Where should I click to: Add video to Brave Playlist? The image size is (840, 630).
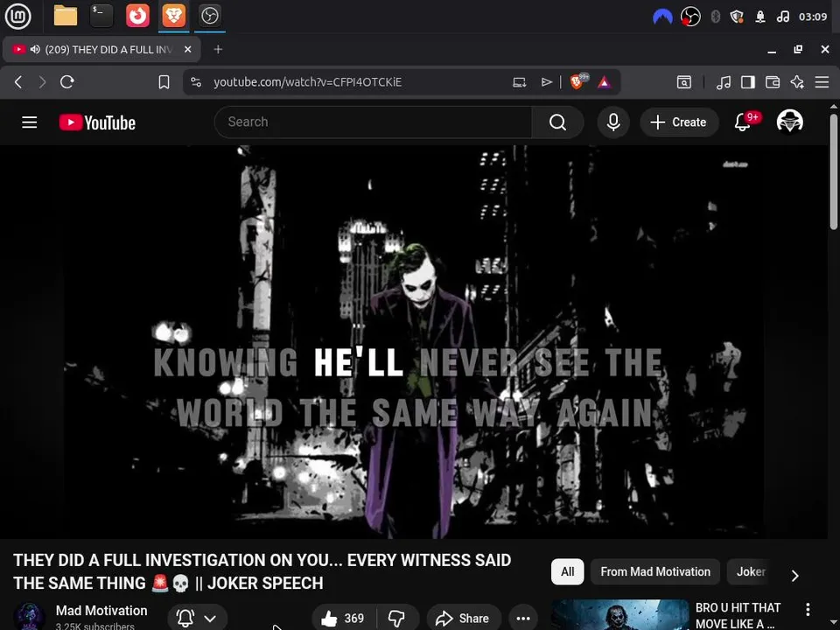[546, 82]
